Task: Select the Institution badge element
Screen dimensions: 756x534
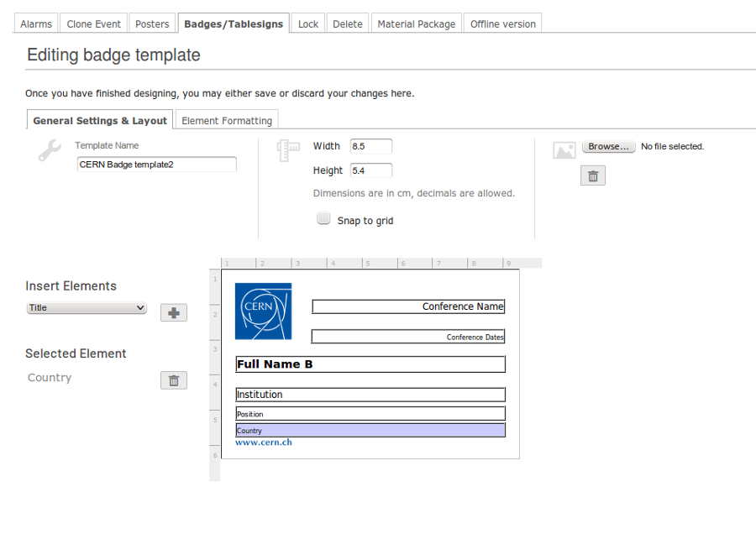Action: pyautogui.click(x=370, y=395)
